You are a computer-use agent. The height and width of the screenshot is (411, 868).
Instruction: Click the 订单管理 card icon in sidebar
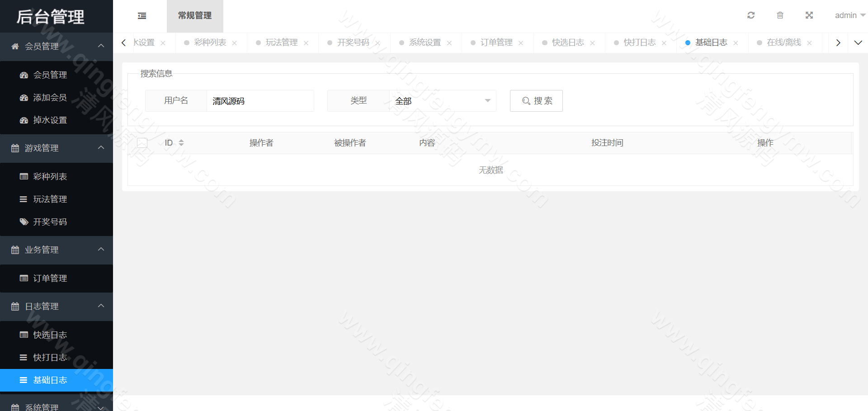(24, 279)
